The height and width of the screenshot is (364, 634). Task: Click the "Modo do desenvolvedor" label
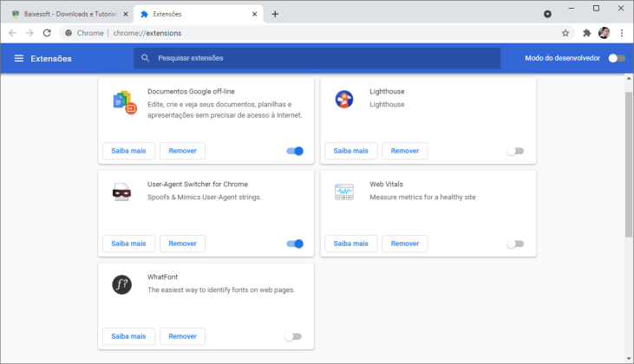tap(562, 58)
